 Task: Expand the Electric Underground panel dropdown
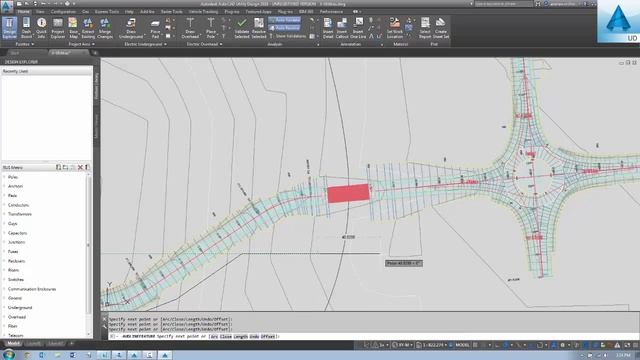[146, 44]
